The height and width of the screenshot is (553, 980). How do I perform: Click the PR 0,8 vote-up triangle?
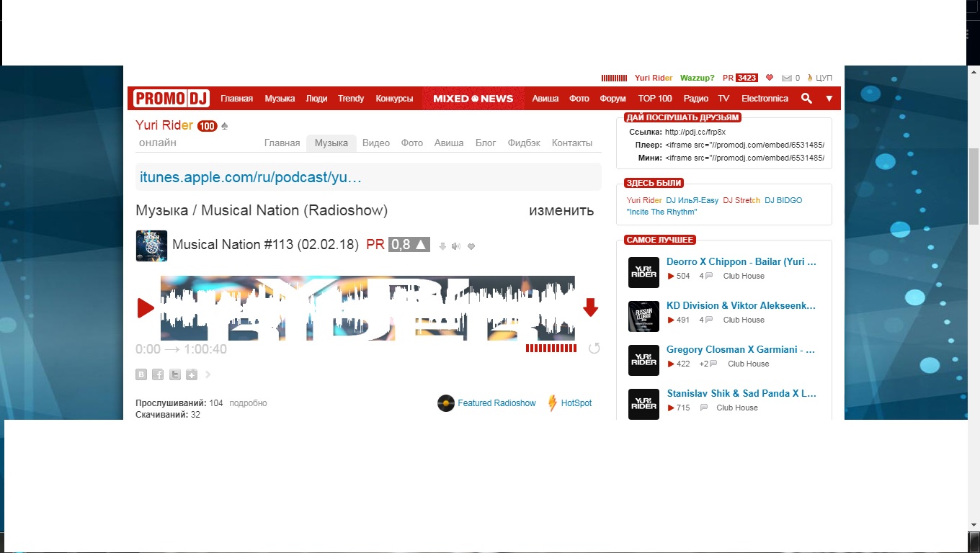[x=421, y=245]
